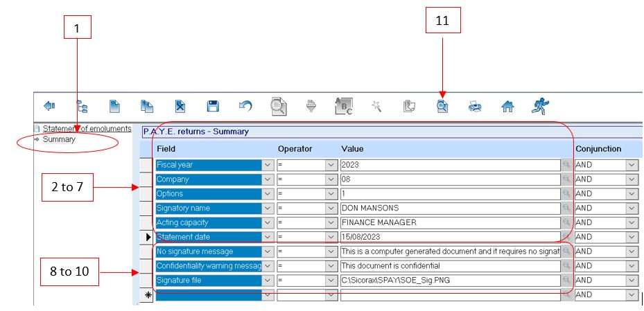
Task: Click the Statement date value lookup button
Action: pos(566,237)
